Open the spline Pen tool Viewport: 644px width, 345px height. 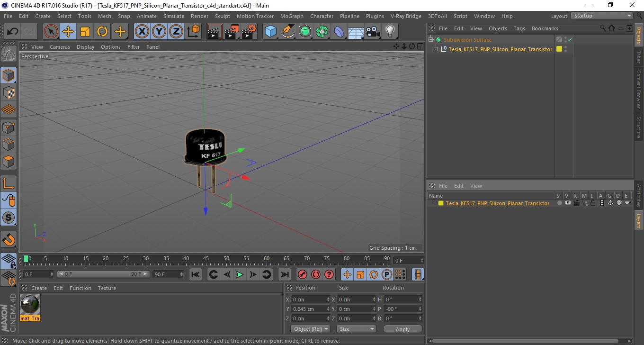coord(288,32)
